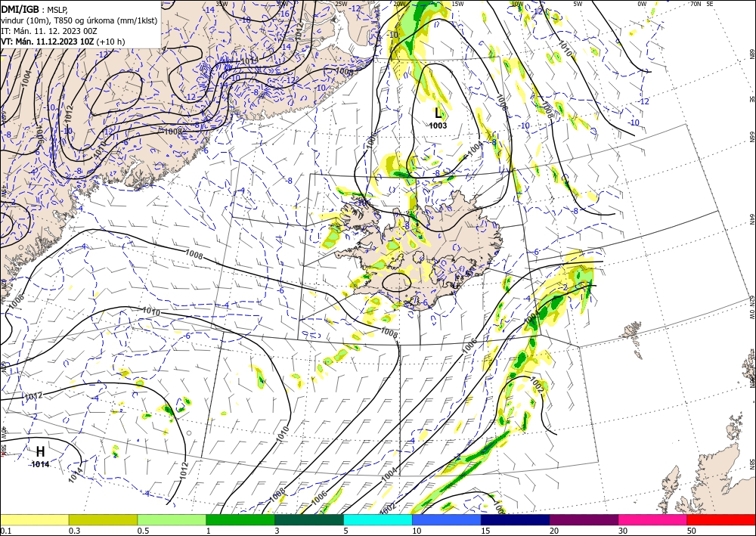Select the 'VT: Mán. 11.12.2023 10Z (+10 h)' line

coord(63,42)
